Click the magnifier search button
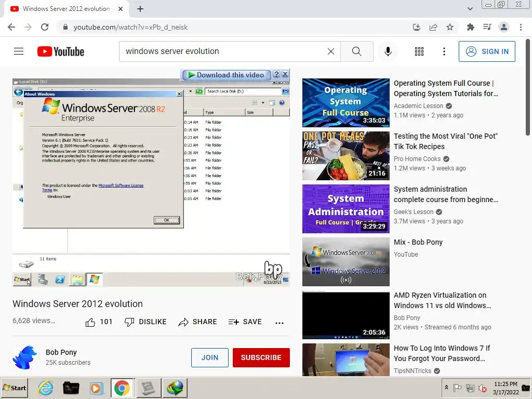Screen dimensions: 532x399 [x=356, y=51]
